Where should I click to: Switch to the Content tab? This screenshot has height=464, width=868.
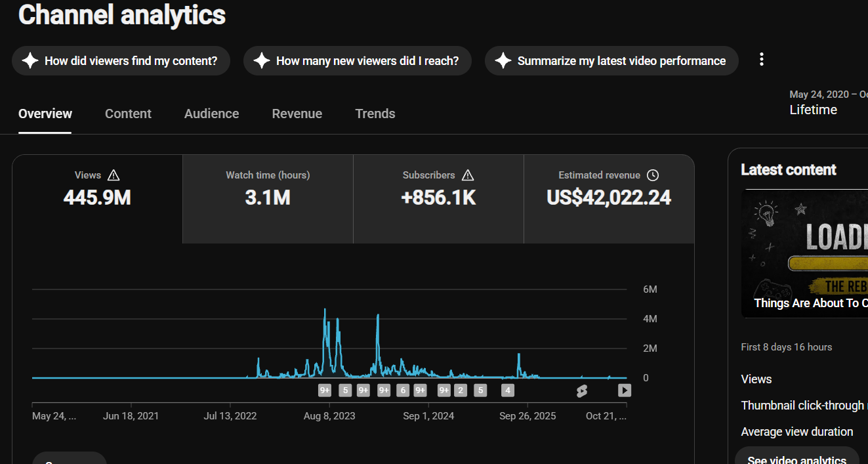128,114
